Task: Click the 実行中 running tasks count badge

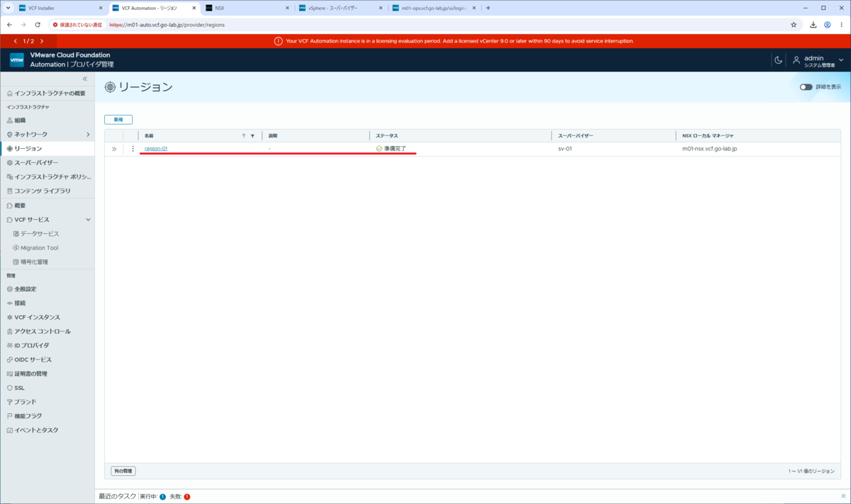Action: pyautogui.click(x=162, y=497)
